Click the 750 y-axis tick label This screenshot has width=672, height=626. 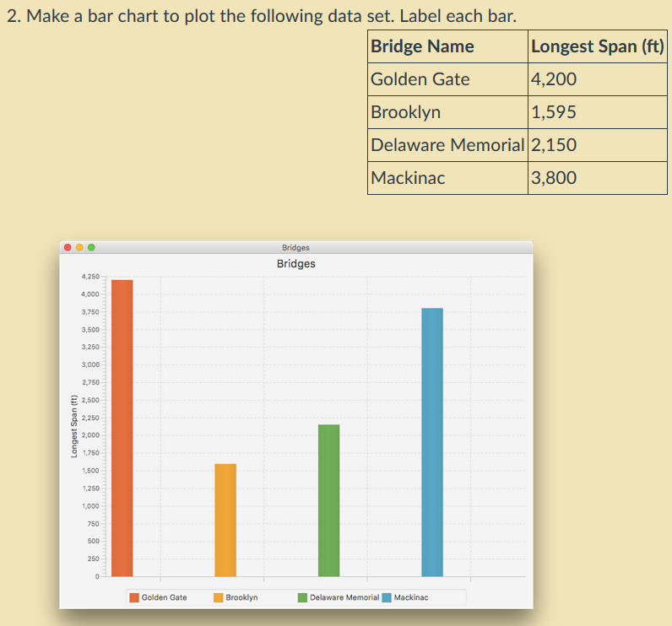[93, 524]
